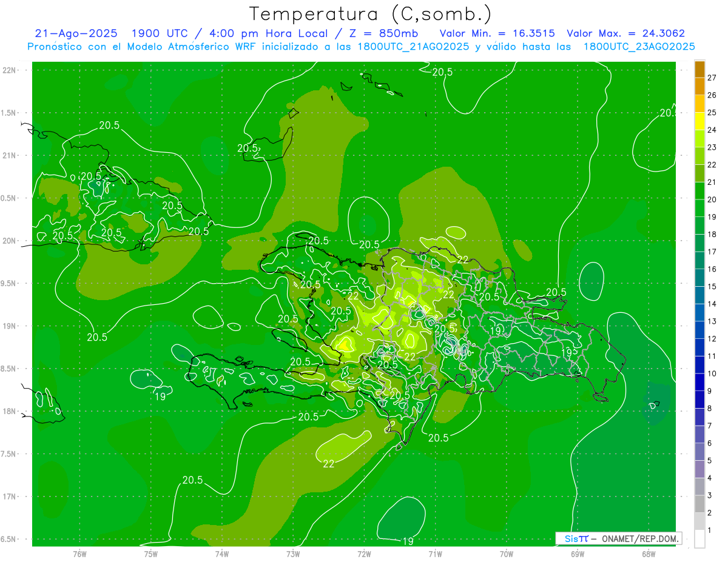Click the colorbar label '25'
728x562 pixels.
pyautogui.click(x=712, y=112)
